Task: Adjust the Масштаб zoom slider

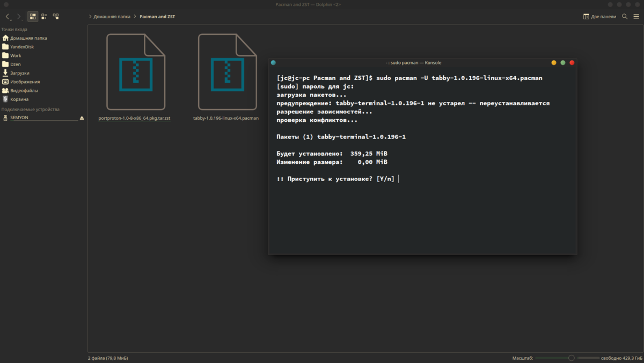Action: pos(571,358)
